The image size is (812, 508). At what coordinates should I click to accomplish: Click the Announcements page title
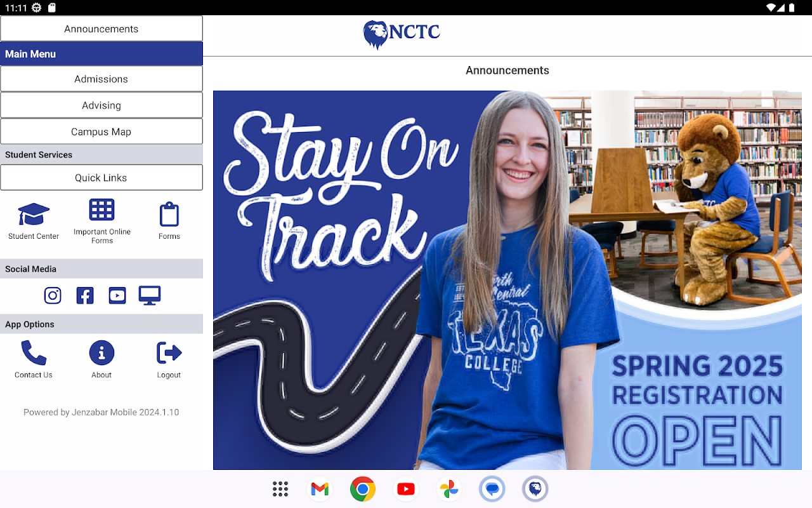click(507, 70)
